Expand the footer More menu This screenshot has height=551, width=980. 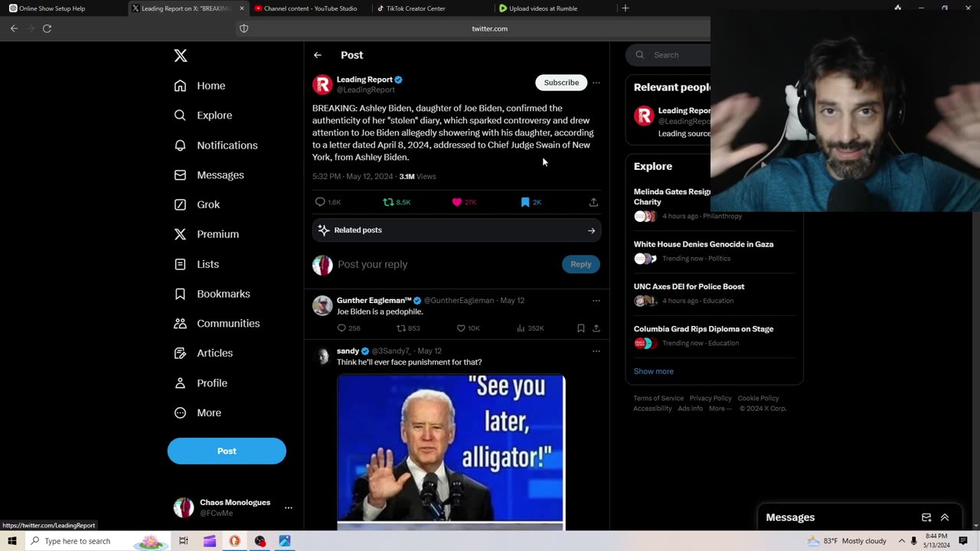coord(720,409)
